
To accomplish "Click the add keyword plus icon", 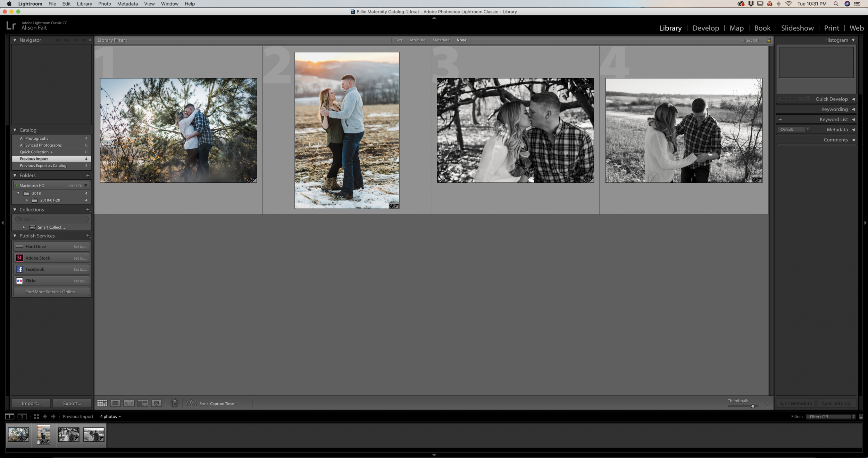I will point(780,119).
